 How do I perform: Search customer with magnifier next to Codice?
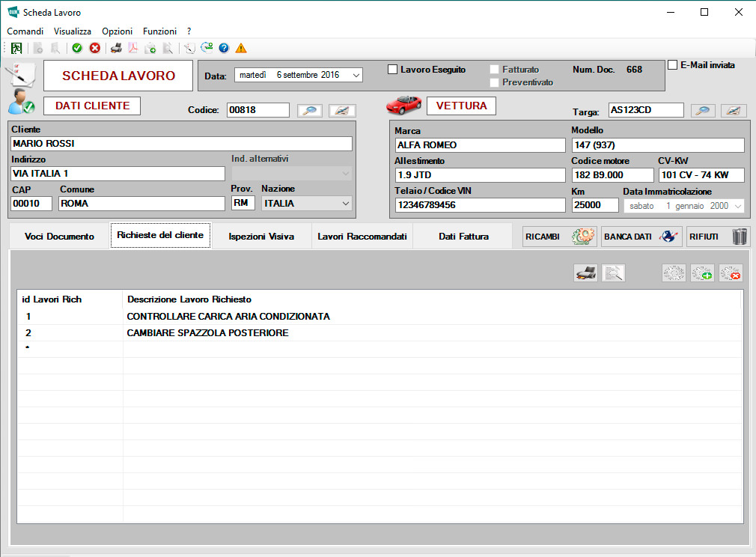[310, 111]
